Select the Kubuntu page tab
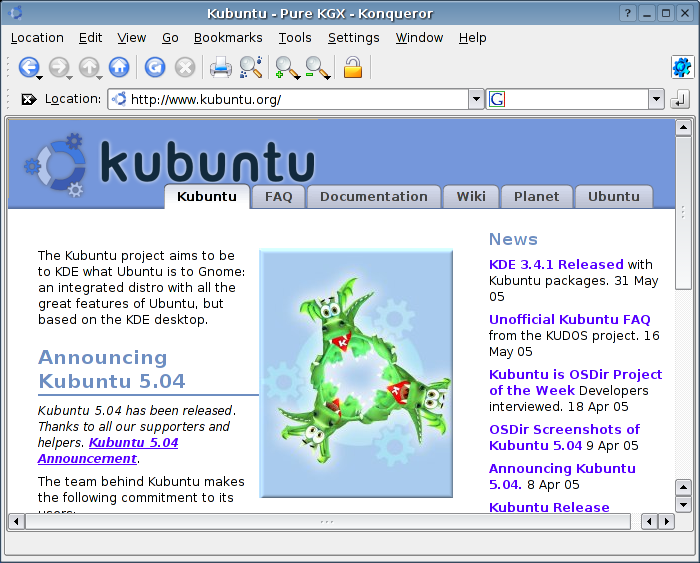 pyautogui.click(x=207, y=196)
